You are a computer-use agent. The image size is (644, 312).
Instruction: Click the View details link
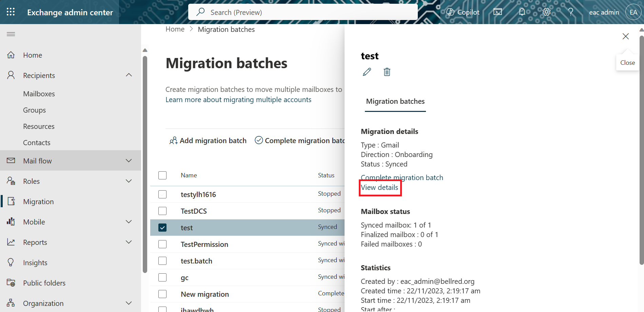(x=379, y=188)
